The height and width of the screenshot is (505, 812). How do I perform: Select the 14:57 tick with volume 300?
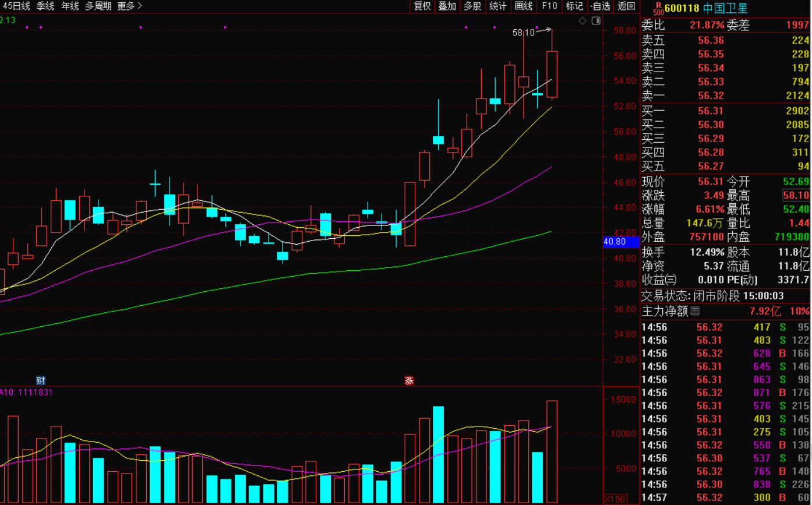click(x=726, y=498)
